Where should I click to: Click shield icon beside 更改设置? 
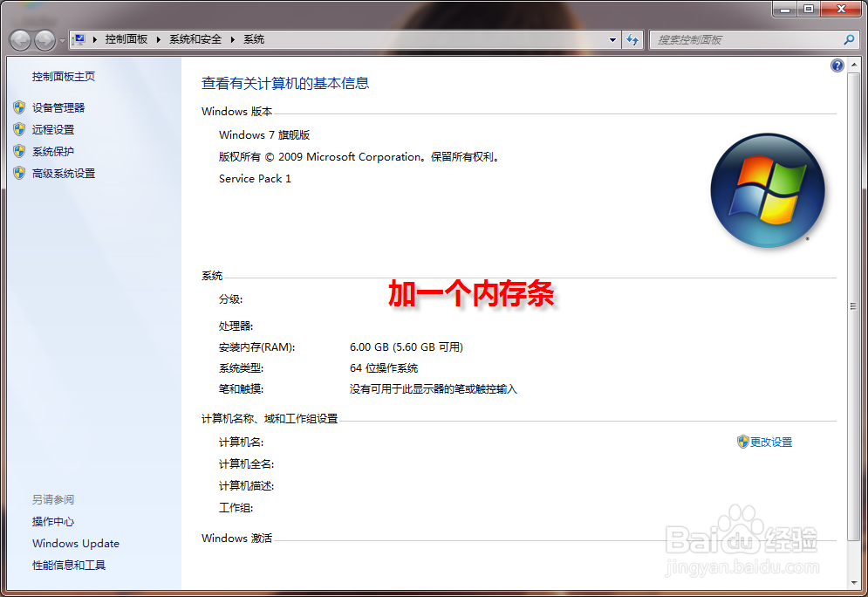point(743,442)
